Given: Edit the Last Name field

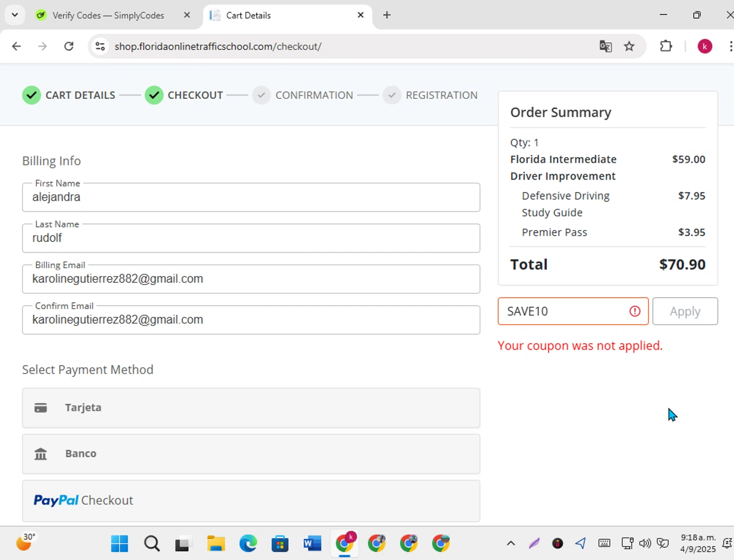Looking at the screenshot, I should [251, 238].
